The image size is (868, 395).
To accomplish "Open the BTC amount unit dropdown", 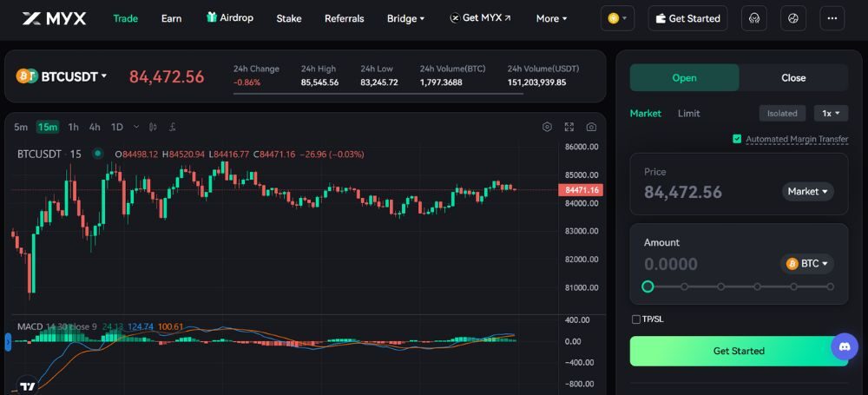I will click(x=807, y=264).
